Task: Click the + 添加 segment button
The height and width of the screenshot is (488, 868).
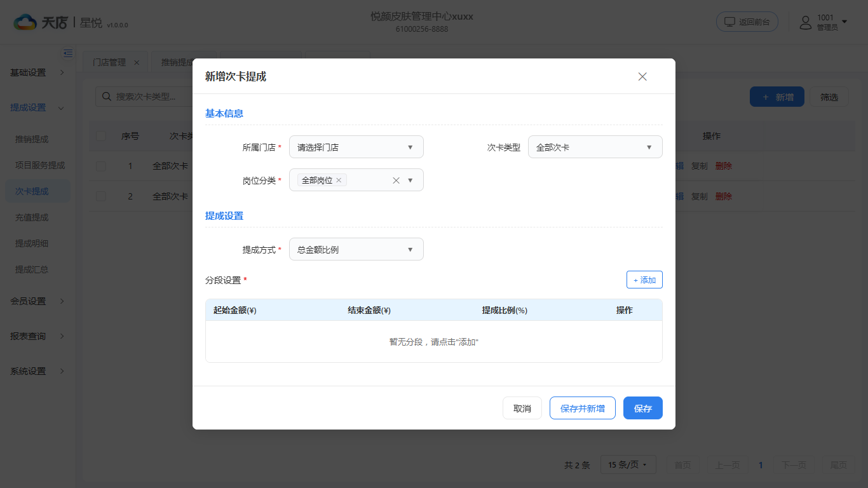Action: [x=644, y=280]
